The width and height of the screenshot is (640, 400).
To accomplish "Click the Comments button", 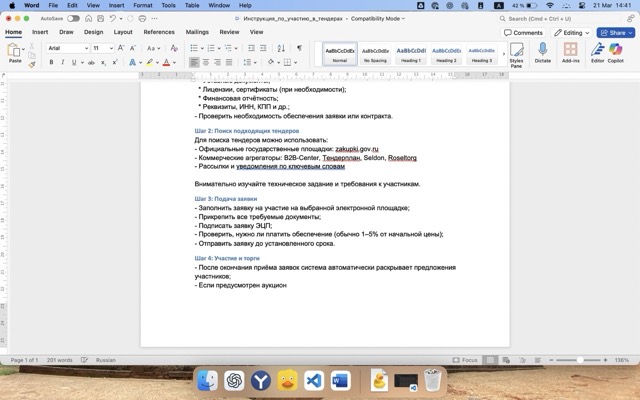I will [x=524, y=32].
